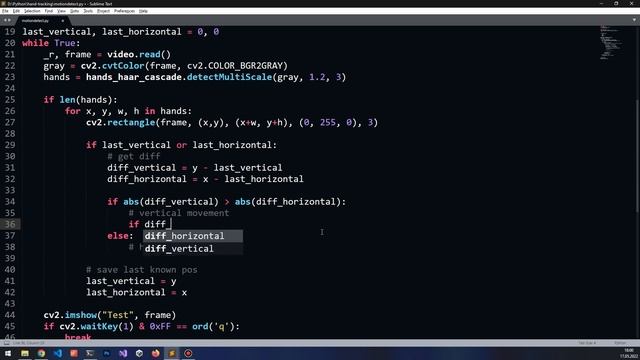Click 'imshow' on line 44
The width and height of the screenshot is (640, 360).
[81, 315]
